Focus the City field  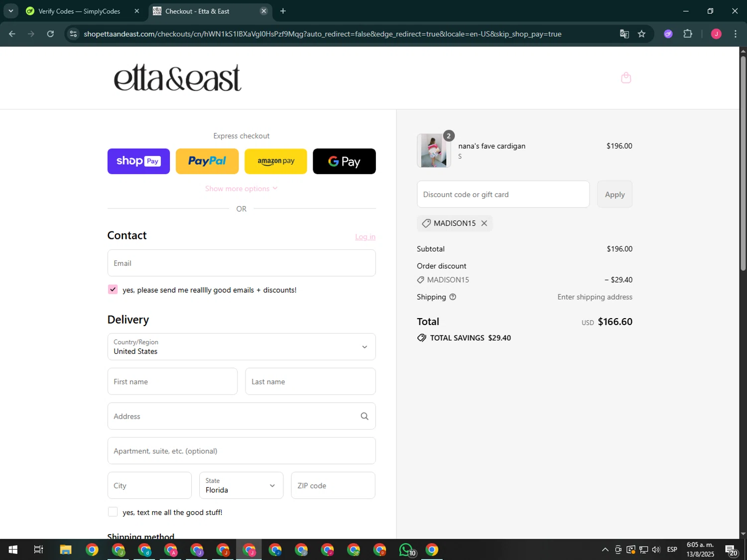click(149, 485)
